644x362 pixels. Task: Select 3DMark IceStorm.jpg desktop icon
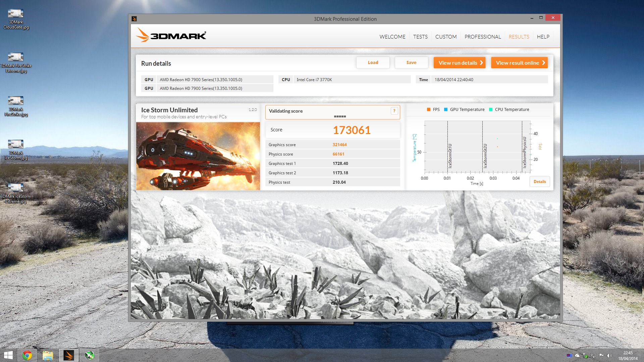16,150
